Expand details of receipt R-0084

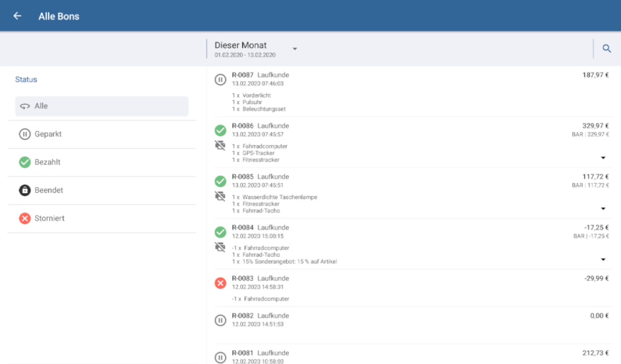[603, 259]
